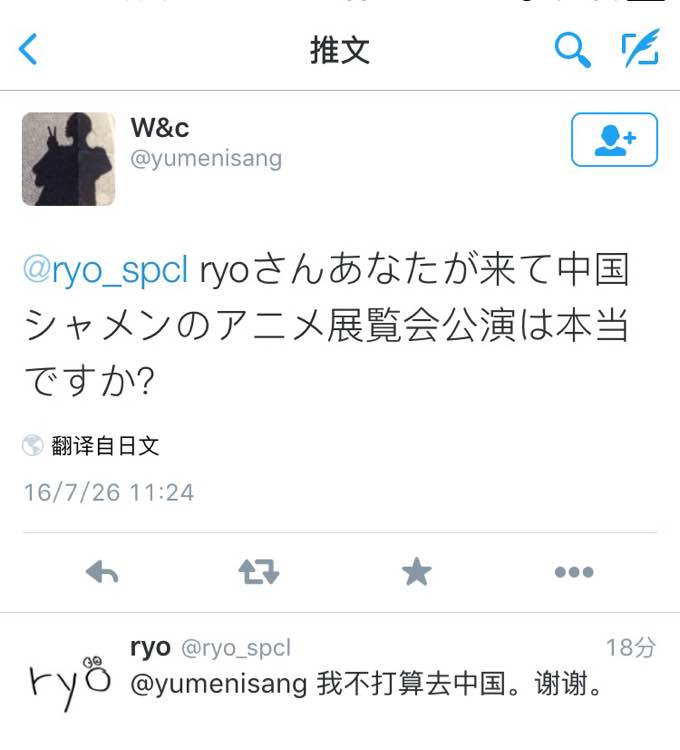This screenshot has width=680, height=750.
Task: Favorite the tweet with the star icon
Action: pos(417,572)
